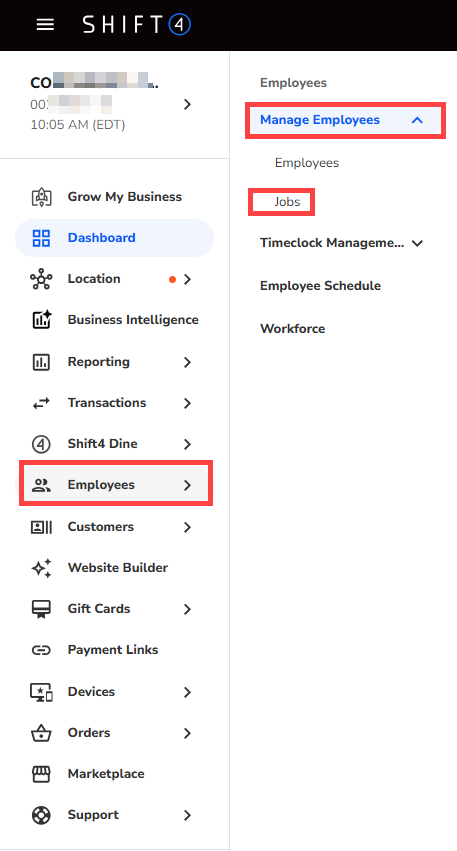The width and height of the screenshot is (457, 851).
Task: Click the Location menu label
Action: tap(94, 279)
